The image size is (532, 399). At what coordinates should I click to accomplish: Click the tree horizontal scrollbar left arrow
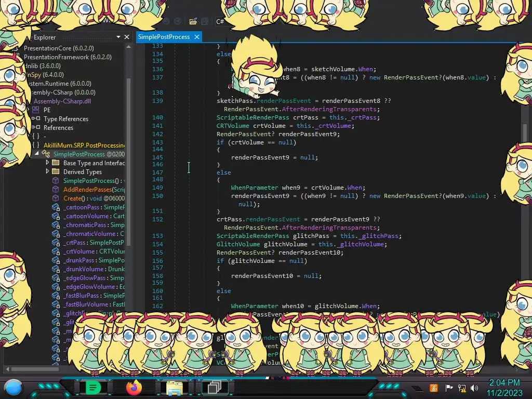tap(7, 368)
